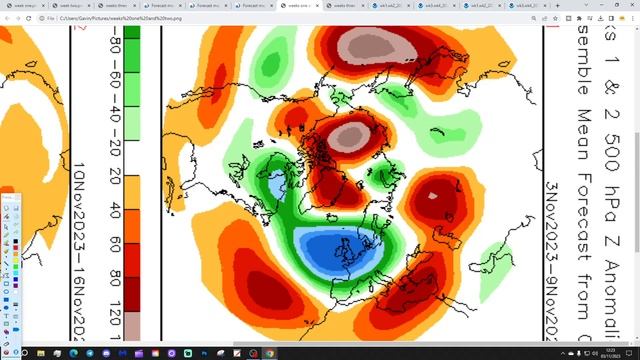This screenshot has width=640, height=360.
Task: Reload the current image page
Action: [x=28, y=18]
